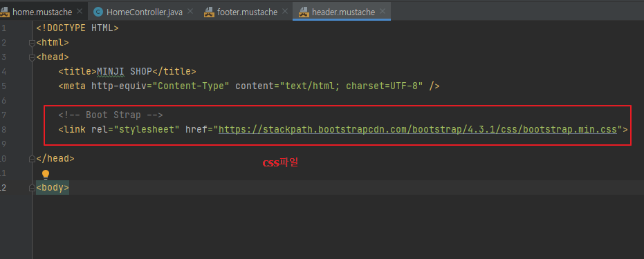Click the yellow light bulb intention icon
This screenshot has height=259, width=644.
point(46,175)
